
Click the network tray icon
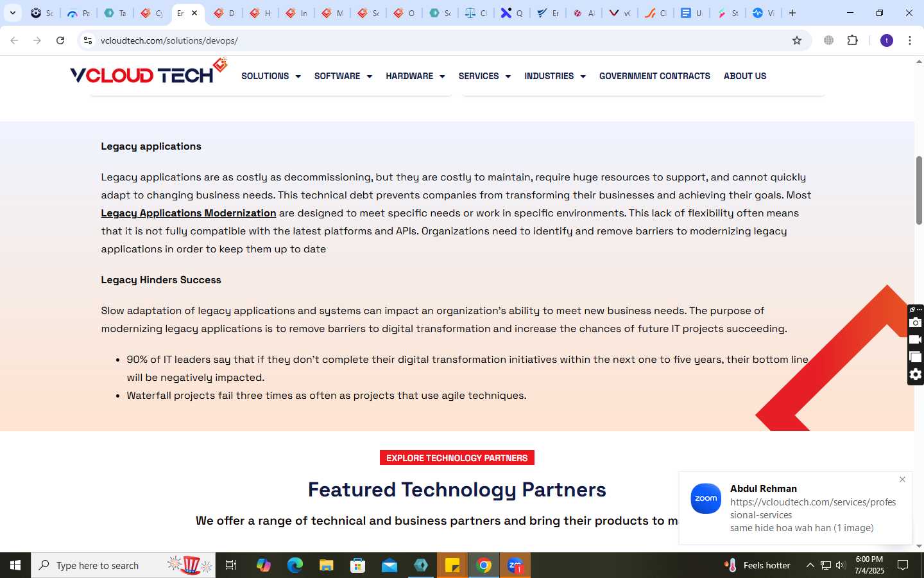(x=826, y=565)
